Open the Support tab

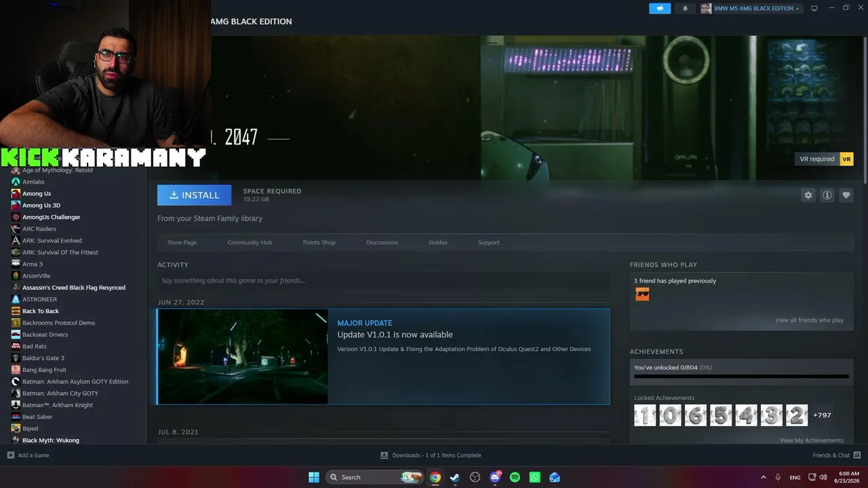[488, 242]
